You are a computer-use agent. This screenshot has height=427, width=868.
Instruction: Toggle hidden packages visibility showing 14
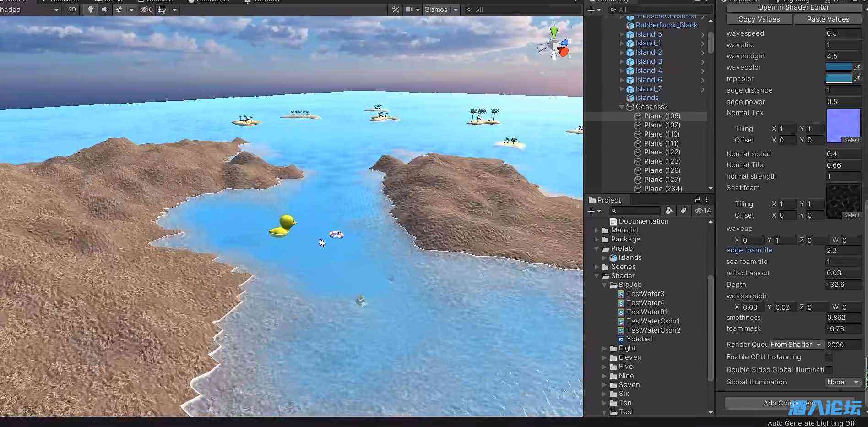703,211
